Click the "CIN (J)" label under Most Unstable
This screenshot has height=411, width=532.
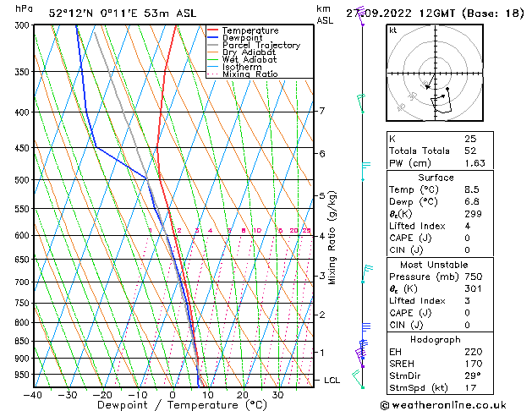click(406, 326)
